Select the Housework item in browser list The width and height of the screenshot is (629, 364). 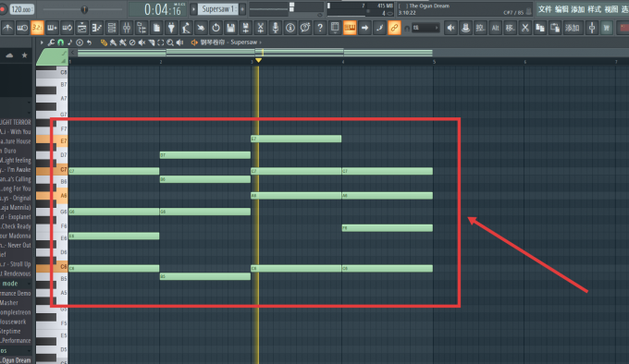pyautogui.click(x=13, y=322)
